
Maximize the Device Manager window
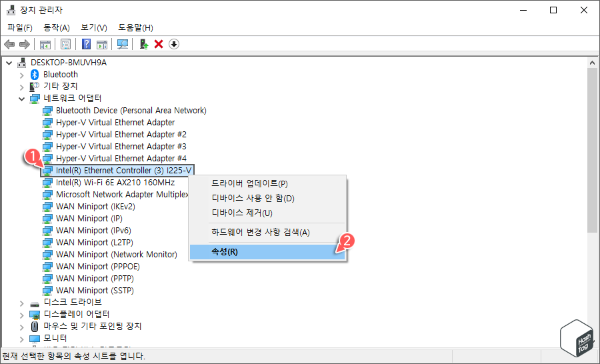553,11
